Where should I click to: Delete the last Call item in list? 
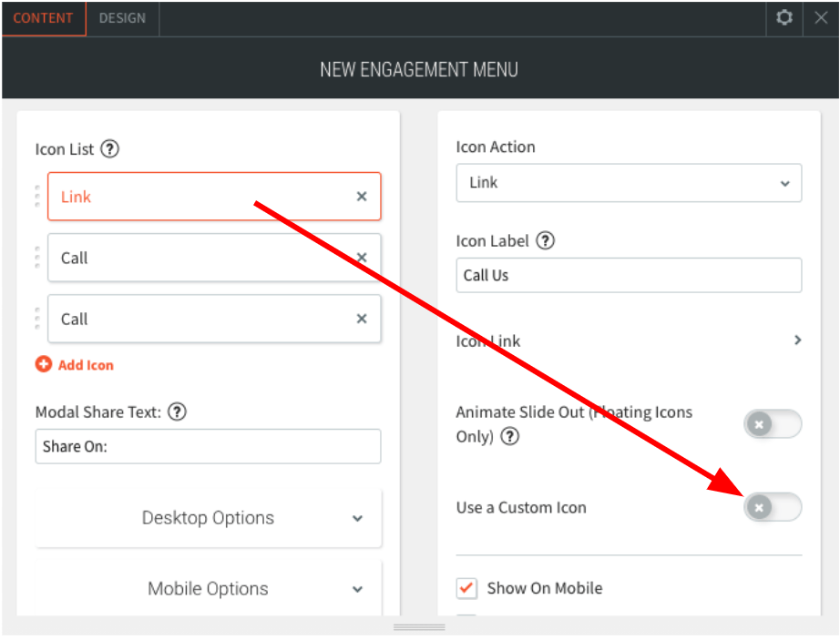(x=362, y=319)
